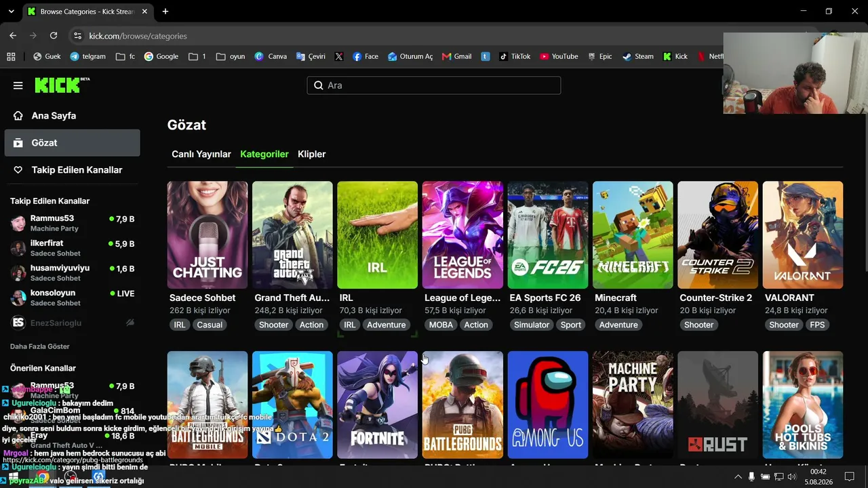This screenshot has width=868, height=488.
Task: Open the Kick bookmark in bookmarks bar
Action: (x=675, y=56)
